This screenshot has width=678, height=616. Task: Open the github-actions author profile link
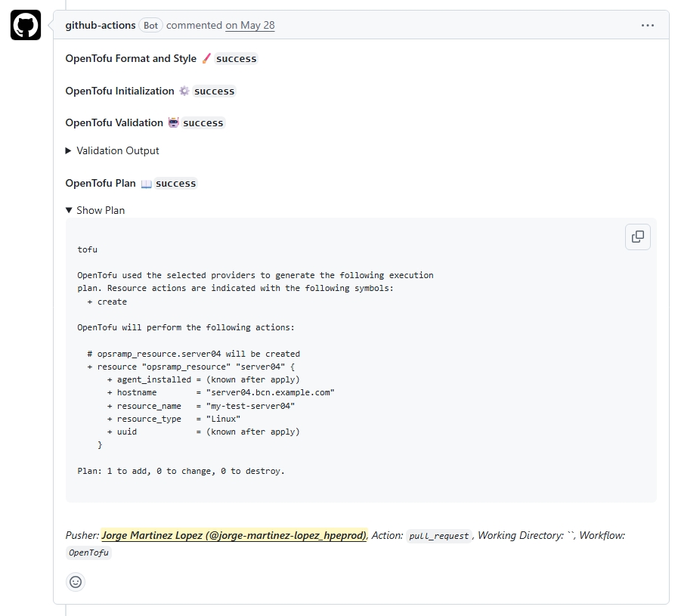point(101,25)
